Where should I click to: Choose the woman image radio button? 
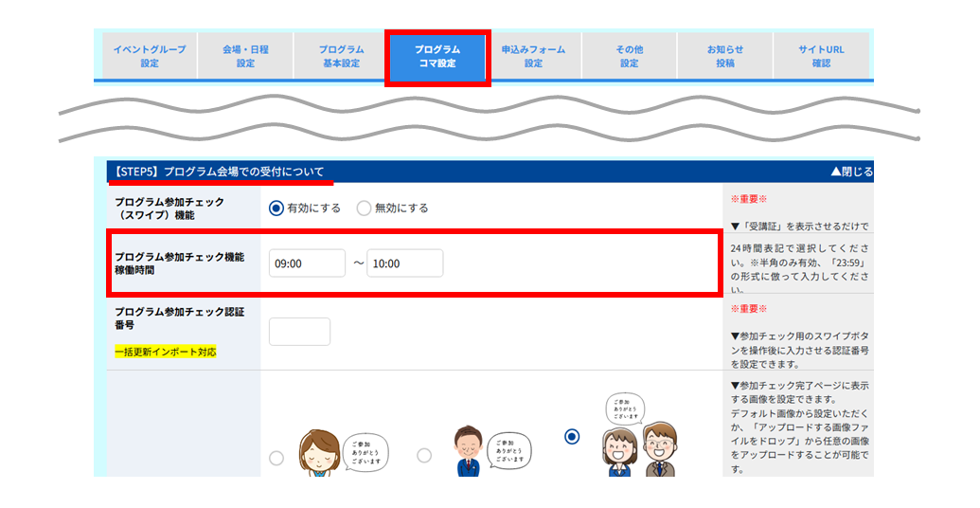(276, 458)
